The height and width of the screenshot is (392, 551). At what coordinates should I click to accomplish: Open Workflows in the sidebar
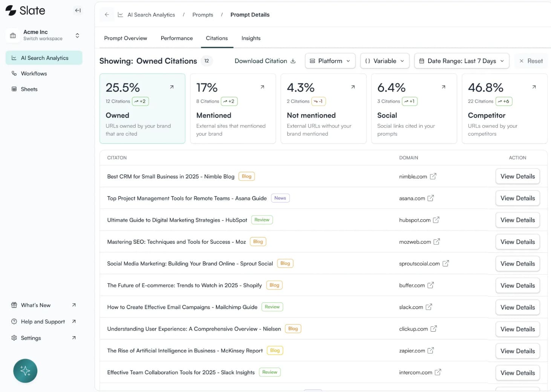44,73
